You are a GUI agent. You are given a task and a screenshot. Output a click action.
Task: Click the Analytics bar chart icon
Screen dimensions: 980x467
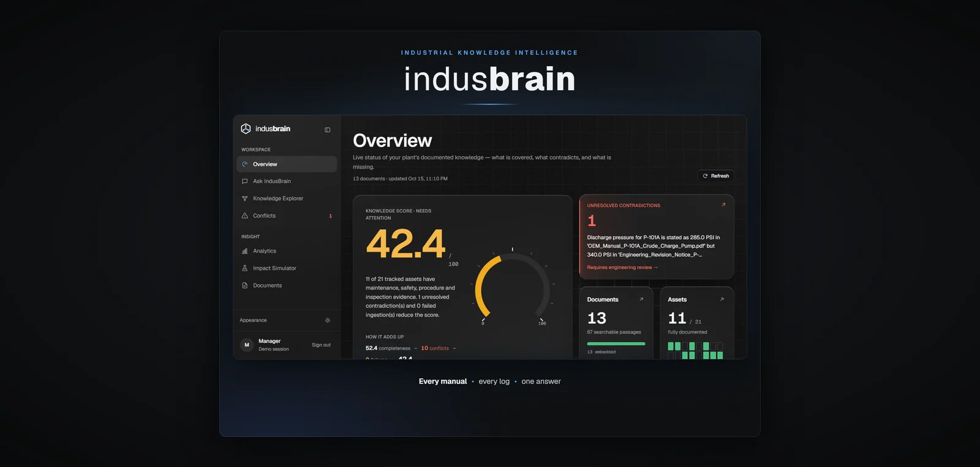(x=245, y=251)
